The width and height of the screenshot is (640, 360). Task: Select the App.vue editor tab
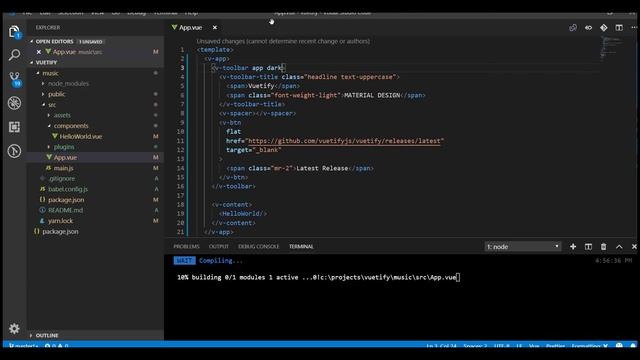pos(190,27)
